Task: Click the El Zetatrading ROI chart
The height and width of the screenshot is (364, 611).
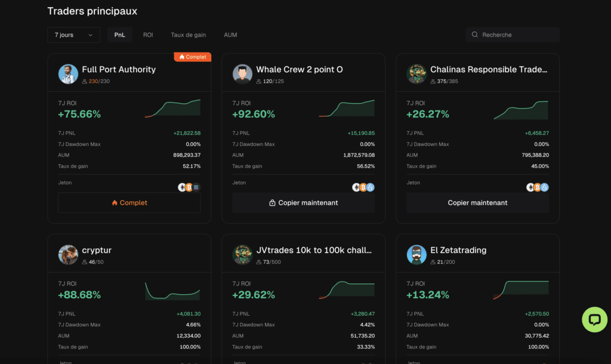Action: point(521,290)
